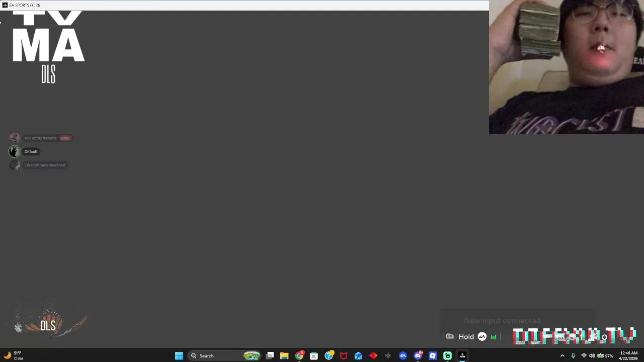Open Microsoft Store from the taskbar
This screenshot has height=362, width=644.
tap(314, 355)
